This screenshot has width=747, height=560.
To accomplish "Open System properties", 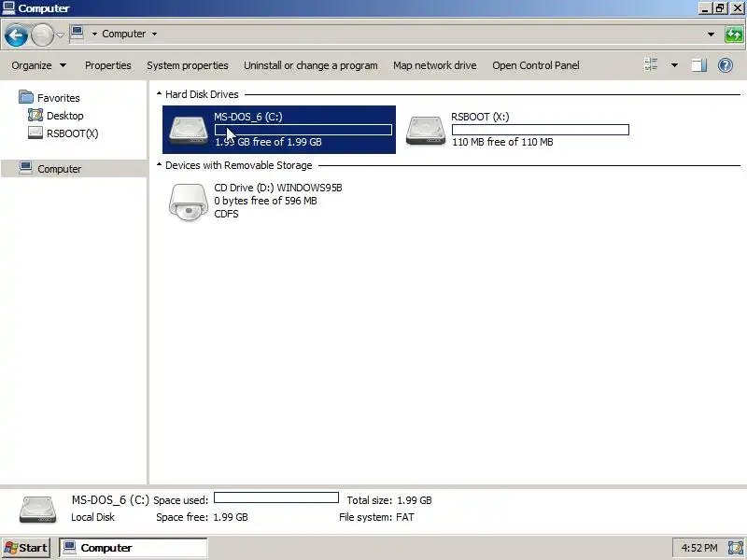I will 188,65.
